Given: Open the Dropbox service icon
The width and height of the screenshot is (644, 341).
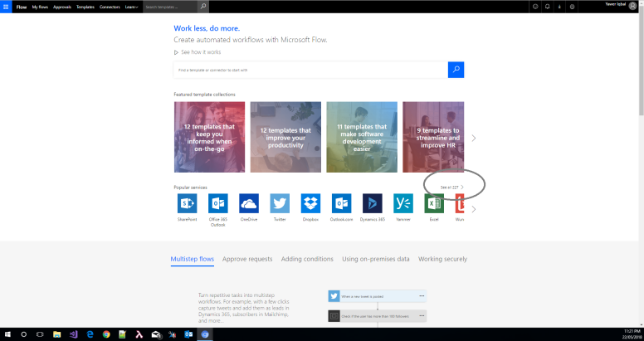Looking at the screenshot, I should (310, 203).
